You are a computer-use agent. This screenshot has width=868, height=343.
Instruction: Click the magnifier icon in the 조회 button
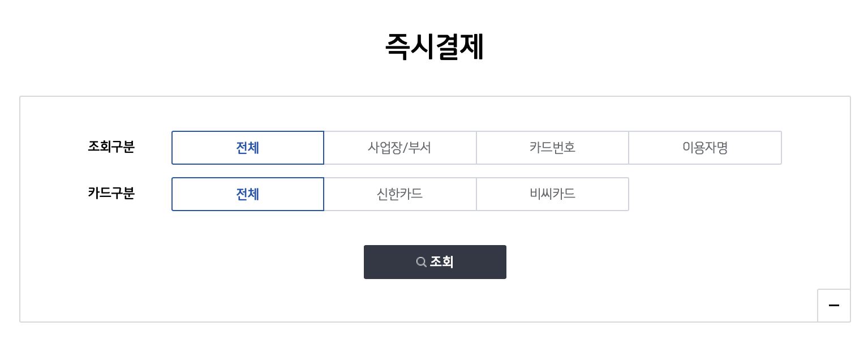coord(421,262)
